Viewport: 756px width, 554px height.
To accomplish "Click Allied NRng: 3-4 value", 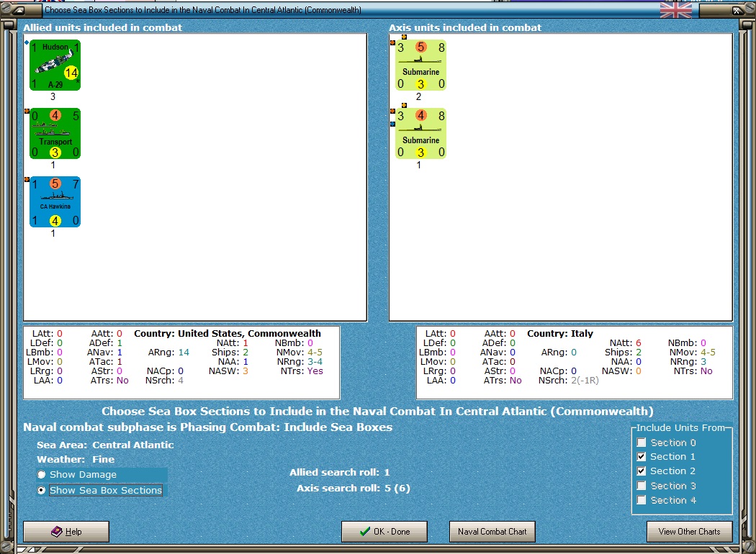I will [315, 362].
